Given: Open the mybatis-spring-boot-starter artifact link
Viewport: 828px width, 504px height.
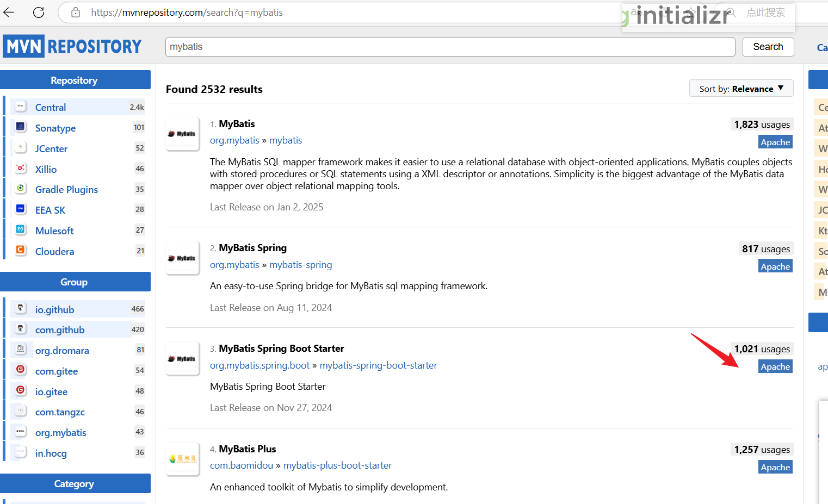Looking at the screenshot, I should point(378,365).
